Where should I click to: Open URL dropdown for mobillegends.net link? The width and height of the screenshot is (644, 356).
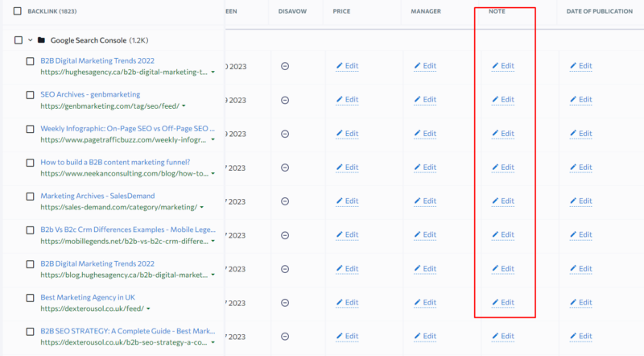coord(213,242)
